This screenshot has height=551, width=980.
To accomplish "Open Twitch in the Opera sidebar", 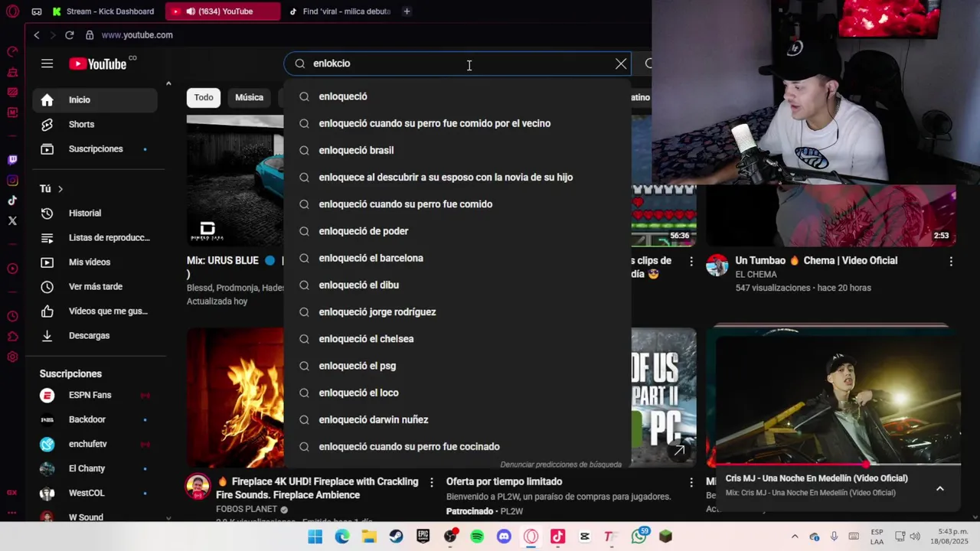I will [12, 160].
